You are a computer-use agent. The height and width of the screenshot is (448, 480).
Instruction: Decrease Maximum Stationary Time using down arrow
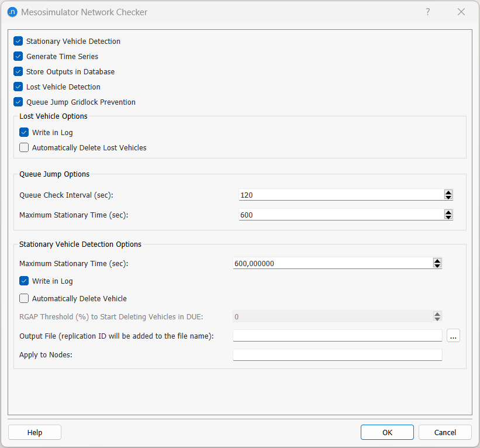[448, 217]
